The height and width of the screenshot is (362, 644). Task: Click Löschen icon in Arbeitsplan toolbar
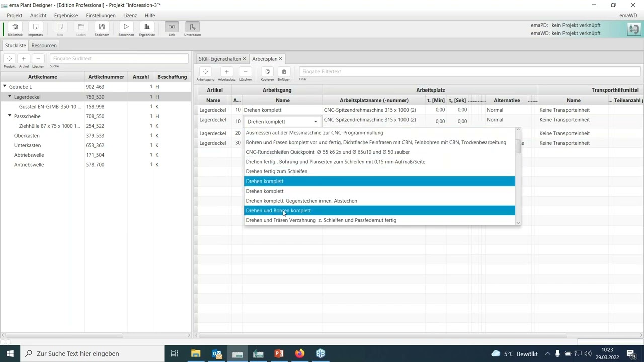tap(245, 72)
